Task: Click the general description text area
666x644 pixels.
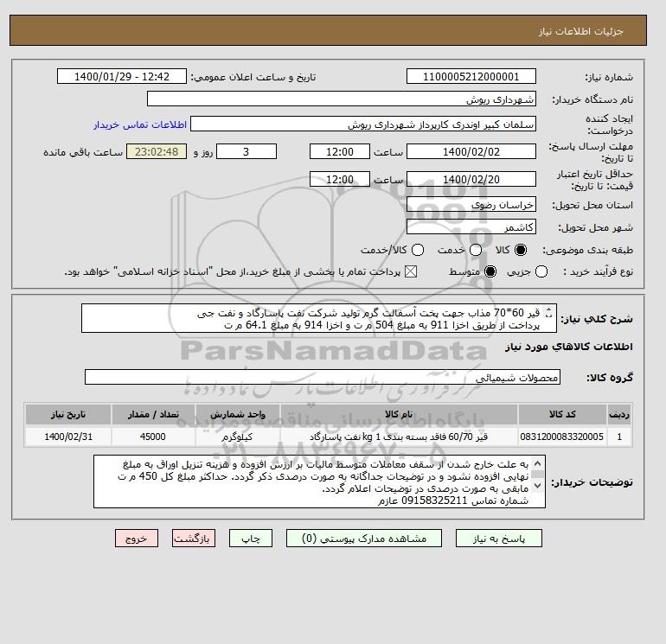Action: coord(319,318)
